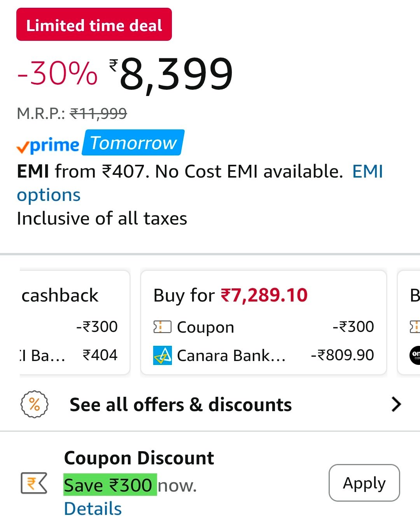Tap the black bank logo on right card
Screen dimensions: 420x532
click(415, 355)
